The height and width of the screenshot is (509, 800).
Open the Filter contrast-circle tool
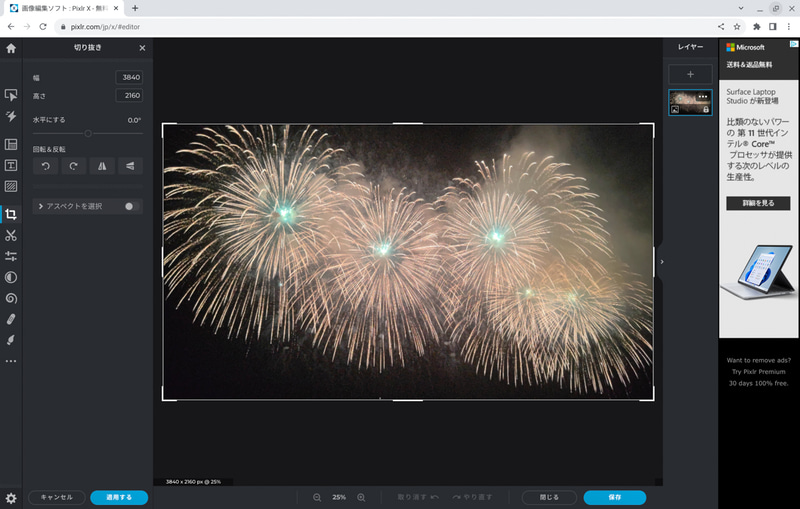coord(11,277)
